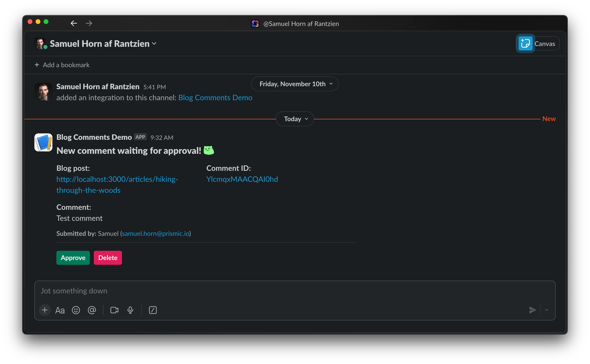Add a bookmark to the conversation
Viewport: 590px width, 364px height.
62,65
